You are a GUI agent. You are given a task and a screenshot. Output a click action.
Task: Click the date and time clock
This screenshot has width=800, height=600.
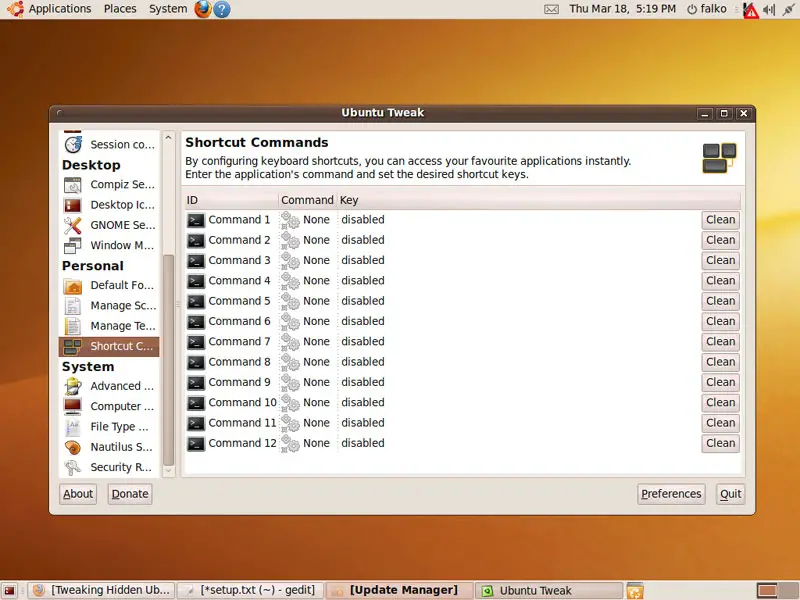(x=622, y=9)
